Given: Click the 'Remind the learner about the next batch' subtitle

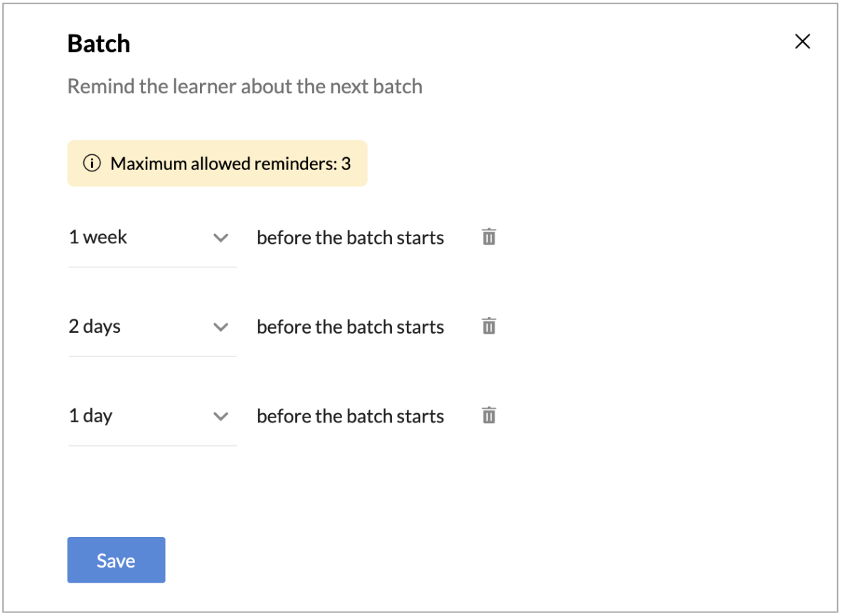Looking at the screenshot, I should tap(245, 87).
